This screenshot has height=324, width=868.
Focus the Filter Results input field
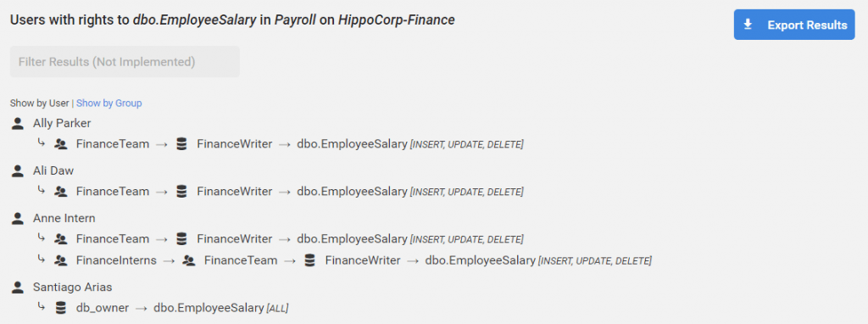(x=125, y=61)
